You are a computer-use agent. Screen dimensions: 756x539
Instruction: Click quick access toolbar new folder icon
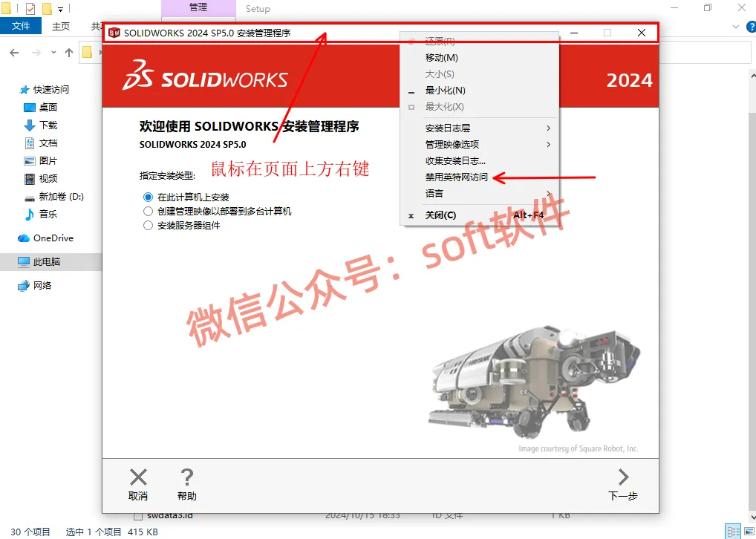[x=47, y=8]
